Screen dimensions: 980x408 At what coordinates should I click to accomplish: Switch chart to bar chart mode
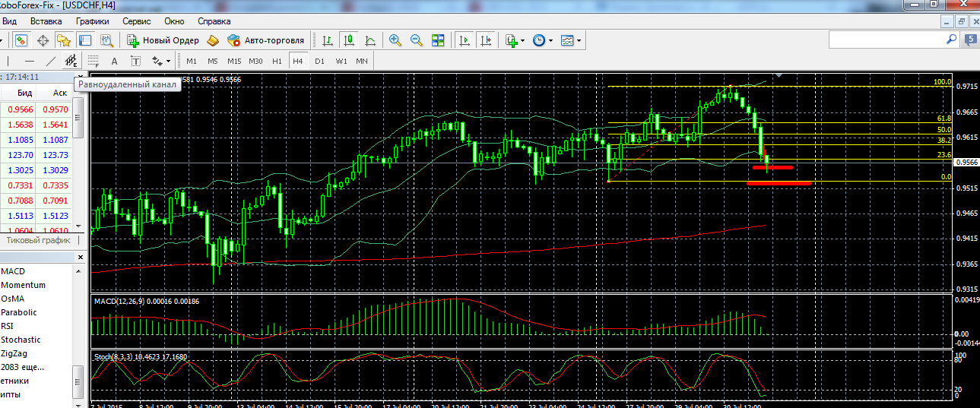tap(327, 40)
